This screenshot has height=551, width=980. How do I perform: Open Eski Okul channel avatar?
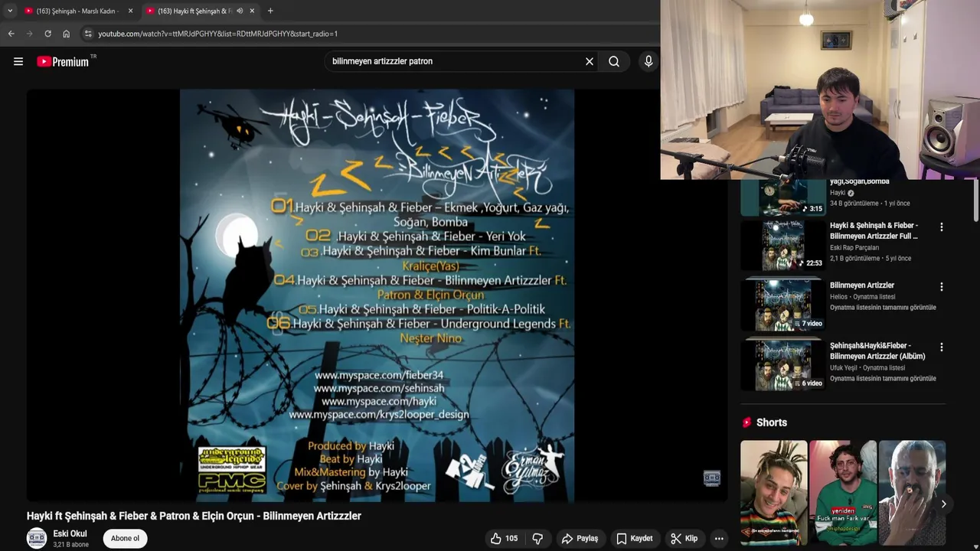point(37,539)
